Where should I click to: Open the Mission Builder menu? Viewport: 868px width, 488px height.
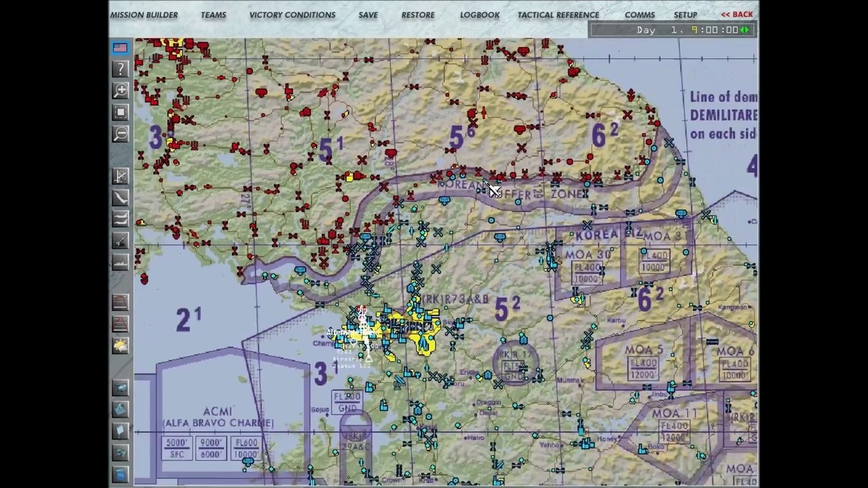click(x=144, y=15)
